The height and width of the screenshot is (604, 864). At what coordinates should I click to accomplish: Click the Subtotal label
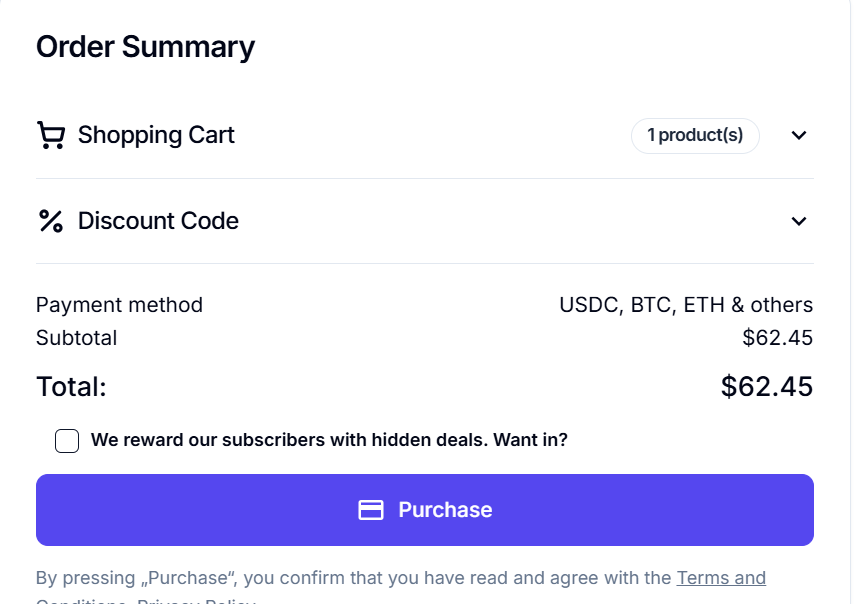[x=76, y=338]
